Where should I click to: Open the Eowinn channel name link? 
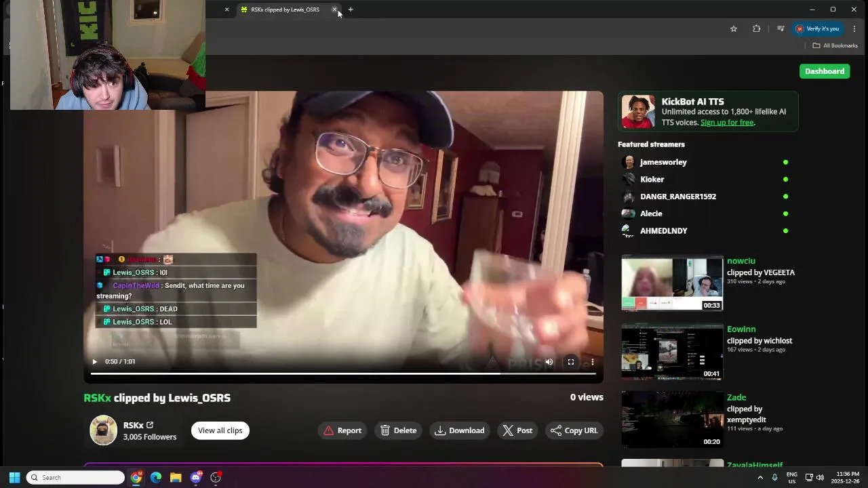(x=741, y=329)
